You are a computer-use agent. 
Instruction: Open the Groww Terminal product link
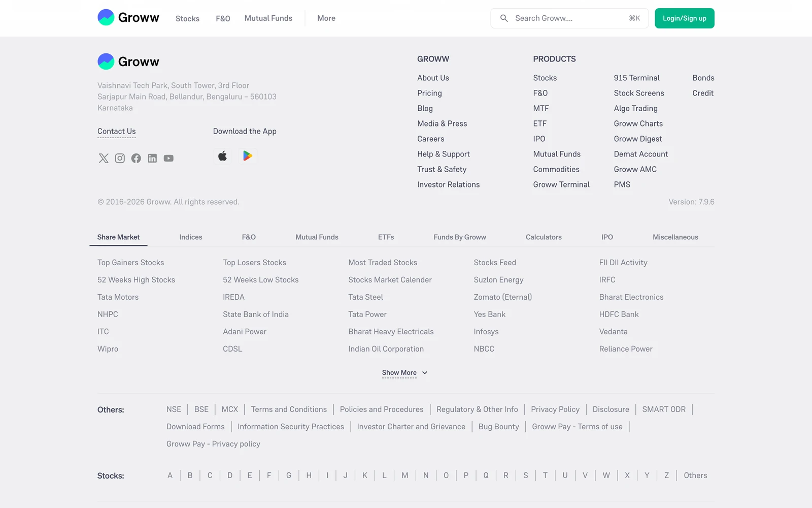(561, 184)
